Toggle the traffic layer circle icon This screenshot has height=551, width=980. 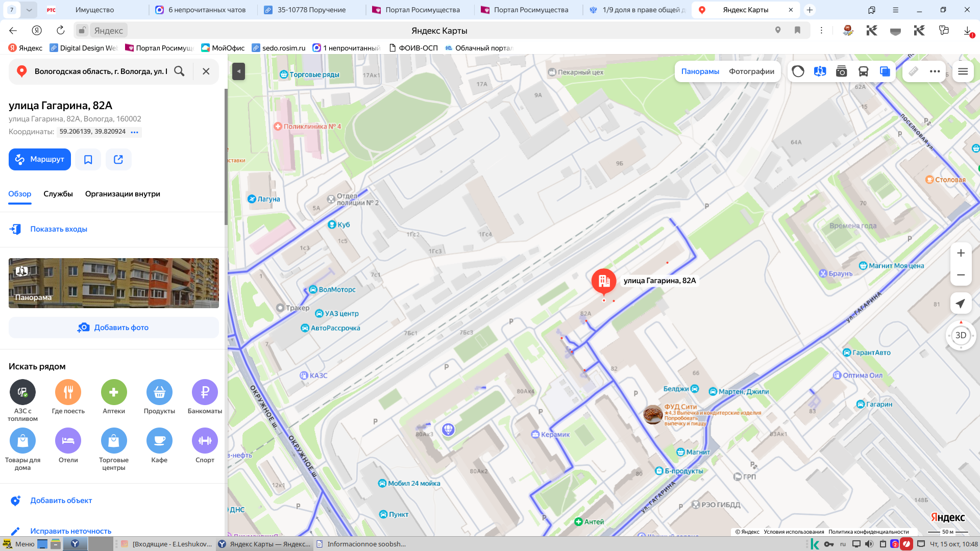[798, 71]
